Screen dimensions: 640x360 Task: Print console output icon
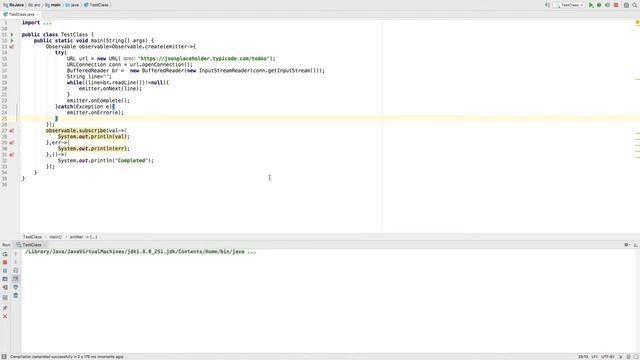click(x=16, y=287)
